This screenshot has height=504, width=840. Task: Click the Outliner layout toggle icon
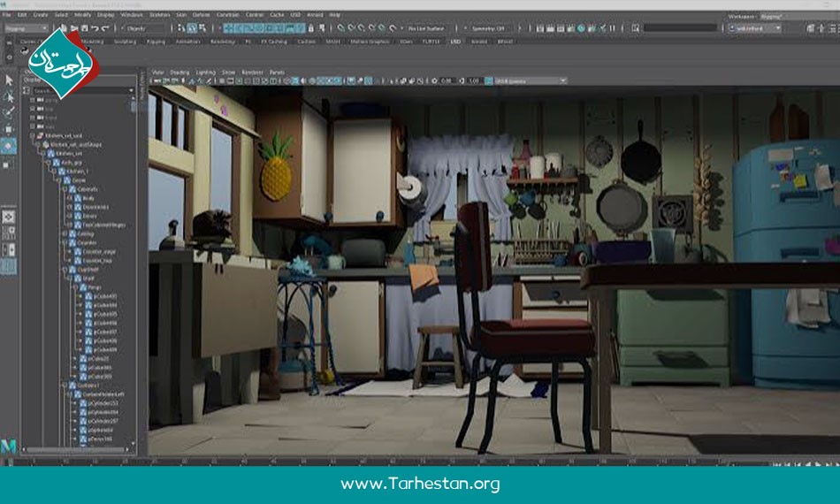click(x=9, y=266)
